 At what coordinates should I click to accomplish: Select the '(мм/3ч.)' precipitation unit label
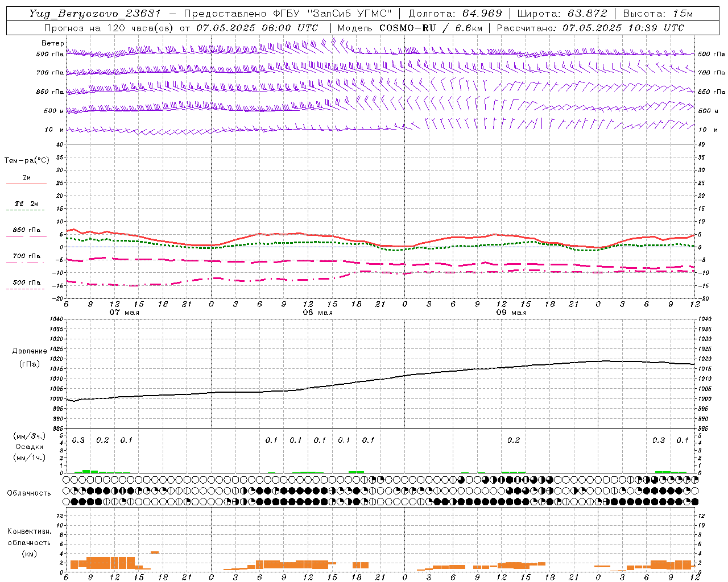30,436
